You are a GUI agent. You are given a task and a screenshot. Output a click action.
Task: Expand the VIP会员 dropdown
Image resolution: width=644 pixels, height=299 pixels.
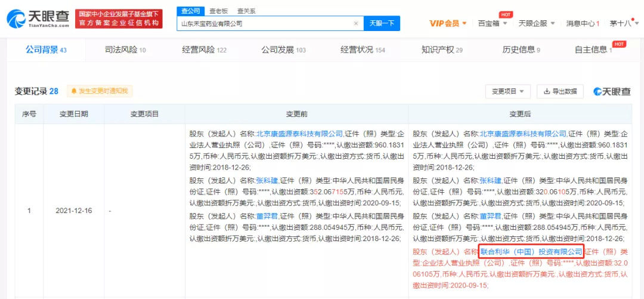tap(448, 23)
